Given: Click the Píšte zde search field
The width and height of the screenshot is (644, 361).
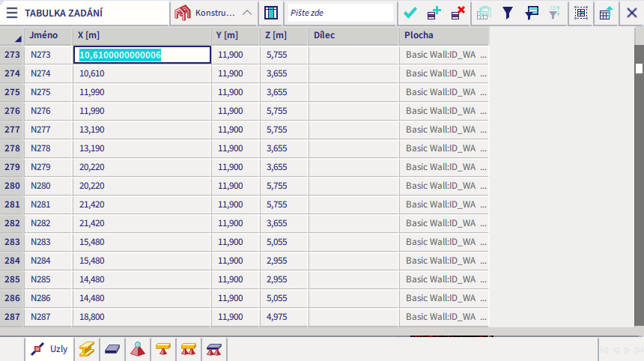Looking at the screenshot, I should [x=339, y=13].
